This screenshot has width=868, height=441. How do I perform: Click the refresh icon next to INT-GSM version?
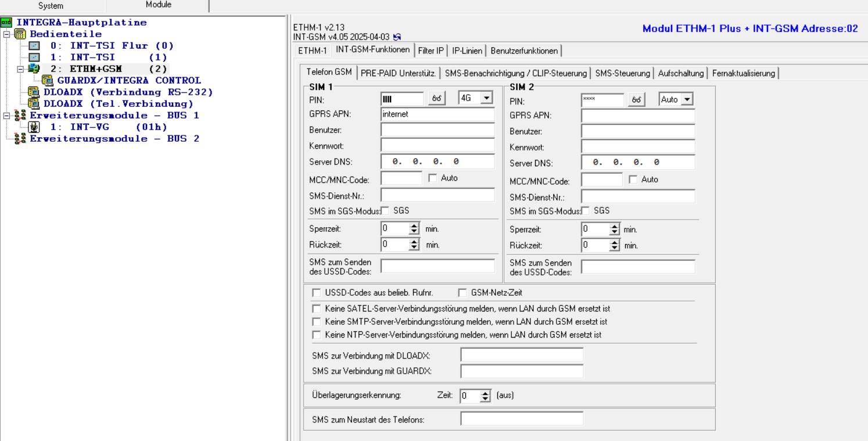point(397,37)
